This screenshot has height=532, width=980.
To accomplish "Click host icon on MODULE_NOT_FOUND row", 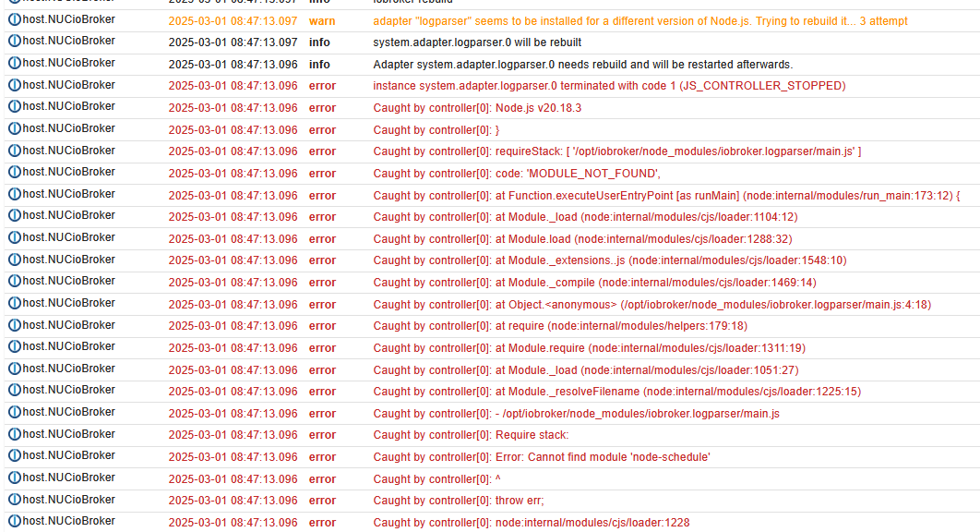I will click(x=15, y=172).
